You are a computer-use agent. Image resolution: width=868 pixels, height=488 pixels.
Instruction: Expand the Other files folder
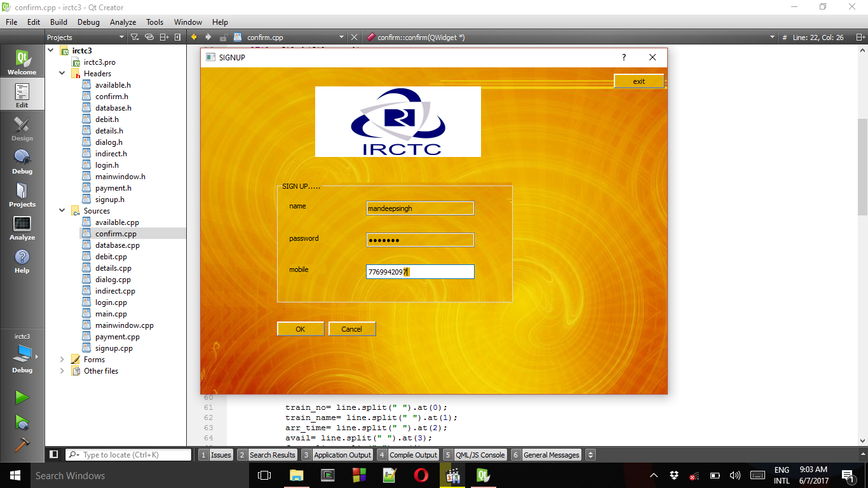(62, 370)
